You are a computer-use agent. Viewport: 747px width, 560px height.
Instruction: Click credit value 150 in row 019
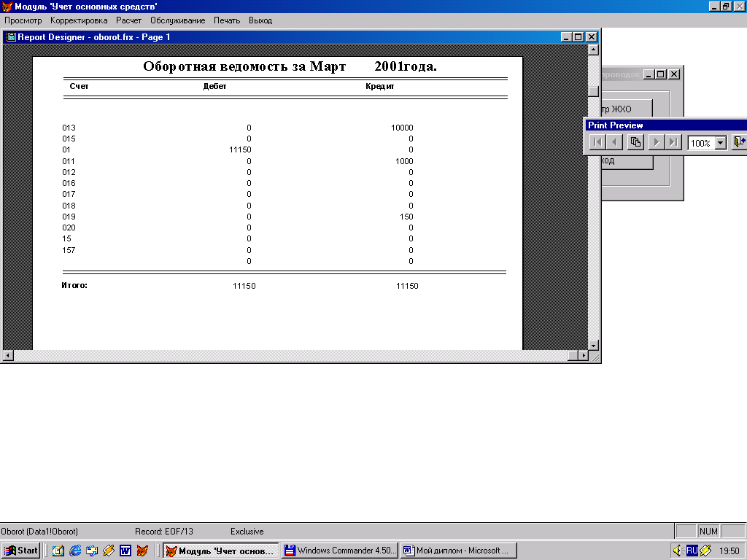point(406,217)
